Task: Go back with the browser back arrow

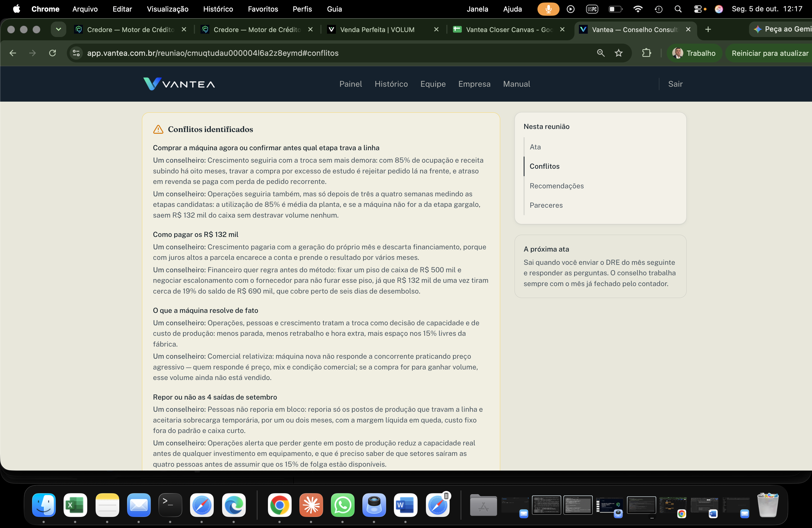Action: coord(13,53)
